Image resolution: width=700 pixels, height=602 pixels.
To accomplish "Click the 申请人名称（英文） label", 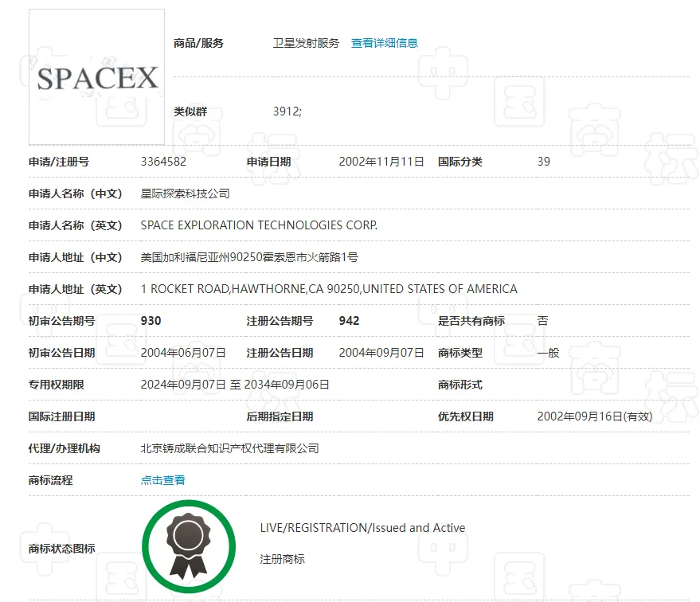I will pyautogui.click(x=76, y=225).
